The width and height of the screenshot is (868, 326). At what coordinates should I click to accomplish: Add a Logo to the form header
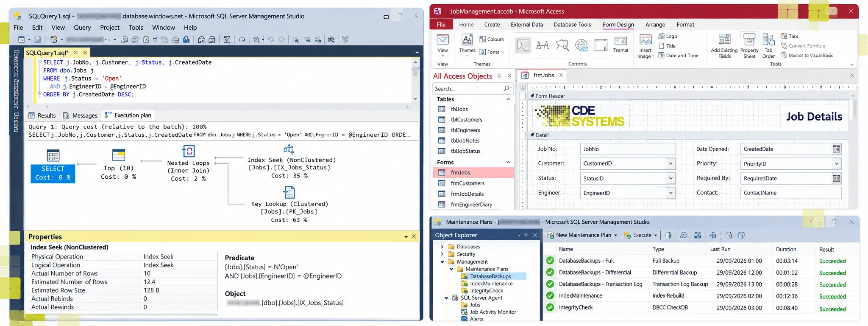tap(668, 37)
